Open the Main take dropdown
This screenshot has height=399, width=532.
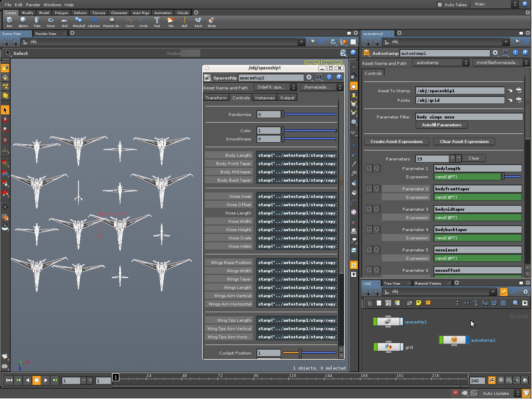pos(496,4)
